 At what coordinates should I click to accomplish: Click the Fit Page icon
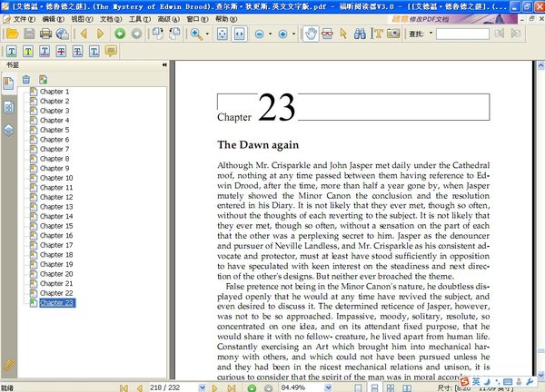(x=223, y=34)
